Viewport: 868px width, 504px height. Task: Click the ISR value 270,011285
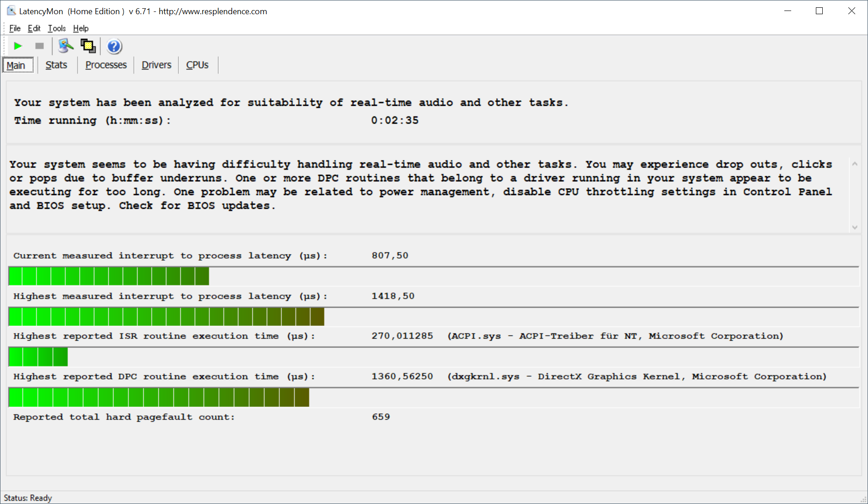tap(402, 336)
